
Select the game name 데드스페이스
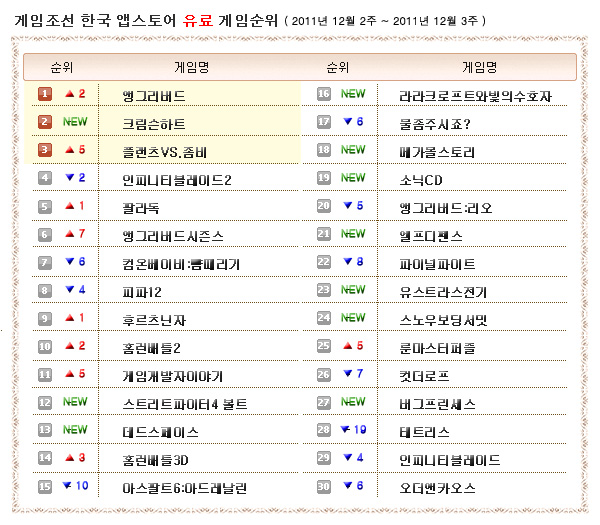click(161, 432)
